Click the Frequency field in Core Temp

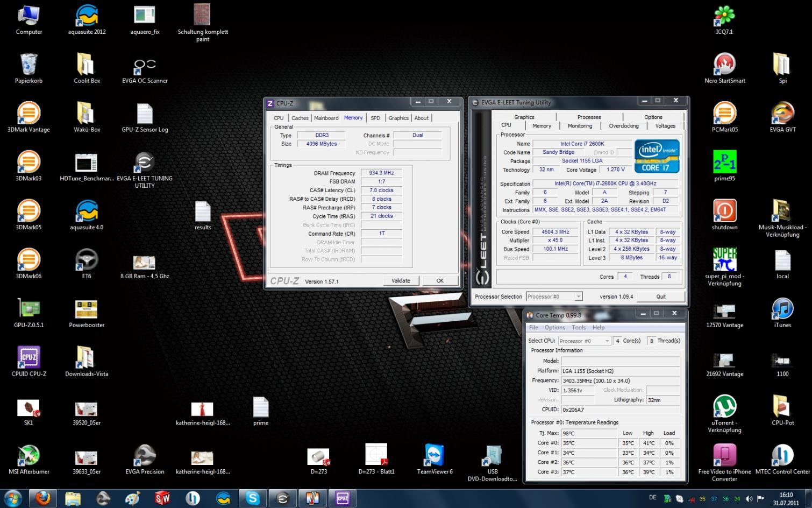click(x=621, y=380)
